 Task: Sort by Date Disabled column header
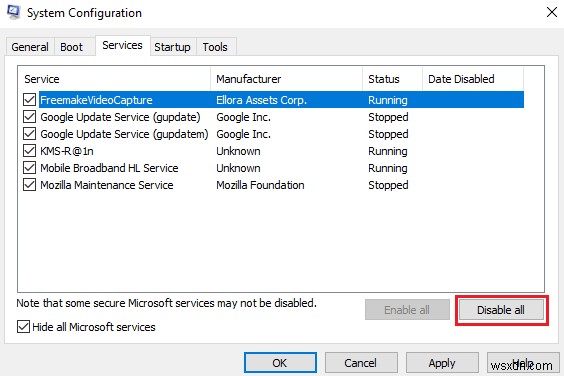[473, 79]
